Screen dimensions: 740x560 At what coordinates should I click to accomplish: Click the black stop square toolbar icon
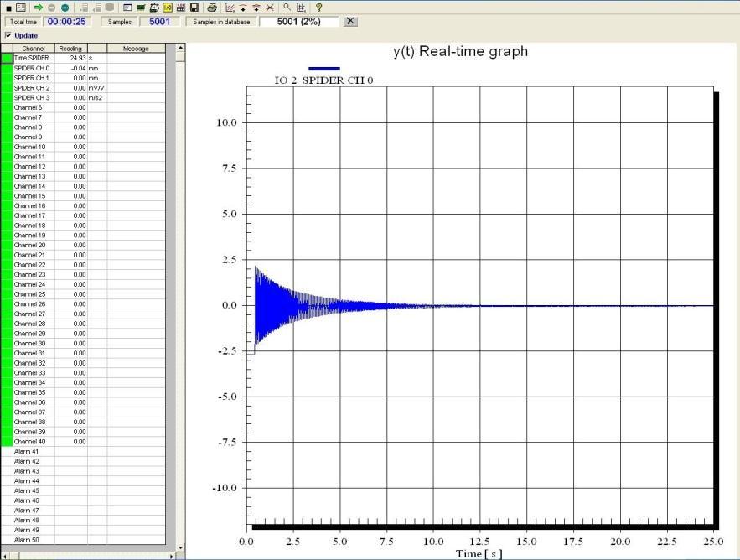click(x=8, y=8)
